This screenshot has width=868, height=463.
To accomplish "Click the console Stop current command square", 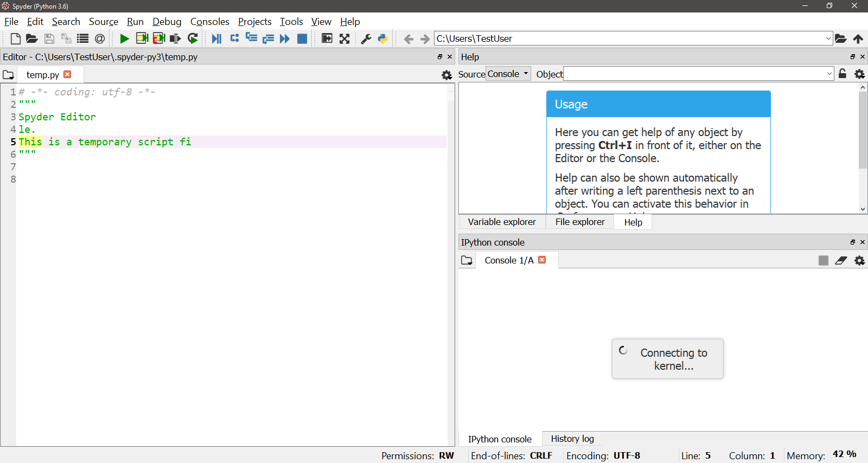I will (x=824, y=260).
